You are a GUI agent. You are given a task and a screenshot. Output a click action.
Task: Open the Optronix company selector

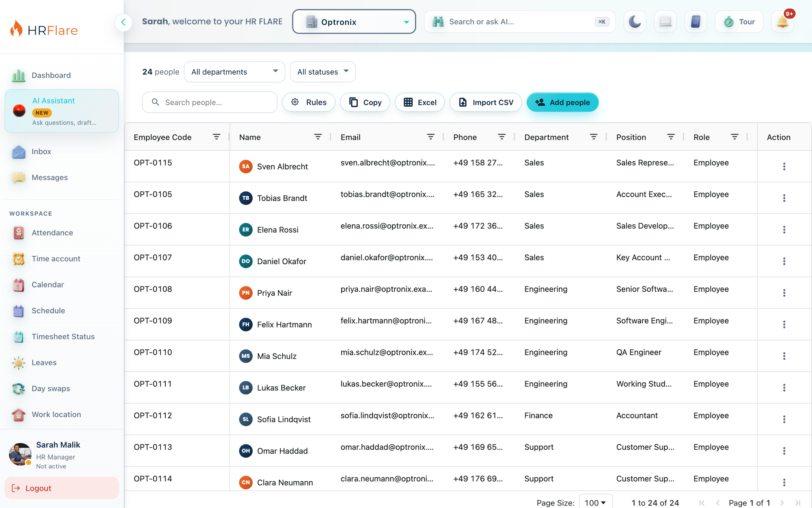pos(354,21)
